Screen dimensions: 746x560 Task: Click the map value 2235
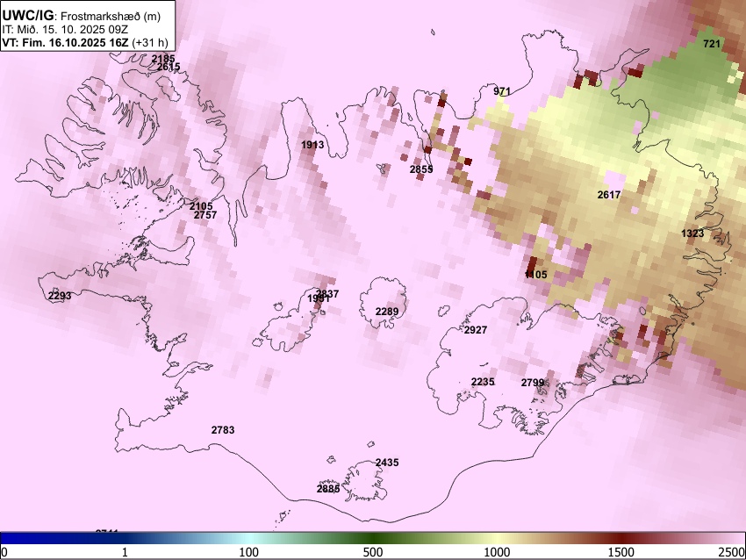point(483,382)
